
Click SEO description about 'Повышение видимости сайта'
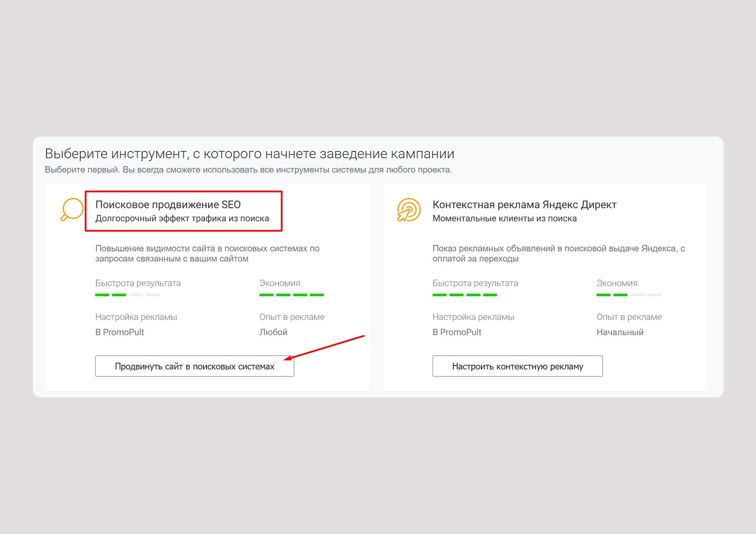tap(207, 254)
